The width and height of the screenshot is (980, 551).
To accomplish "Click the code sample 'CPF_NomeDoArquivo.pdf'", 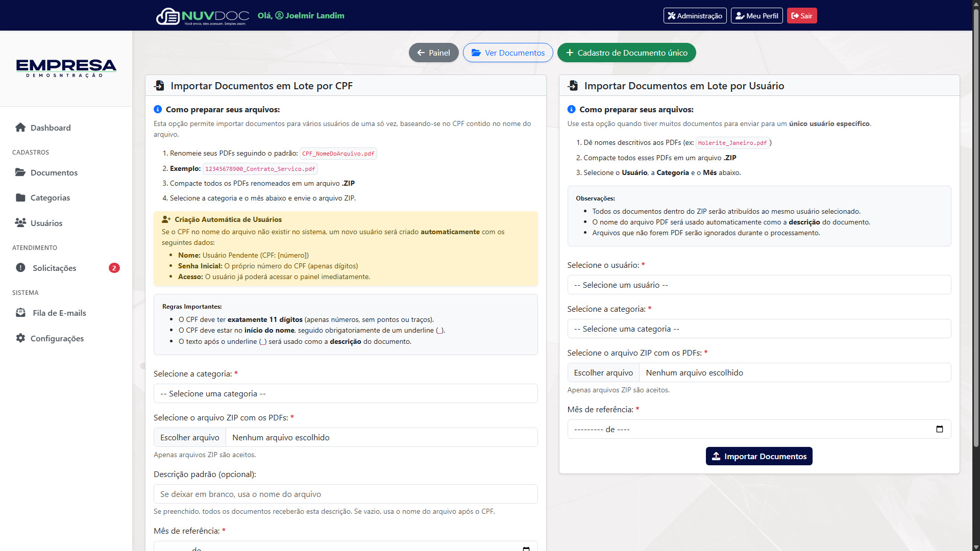I will tap(338, 154).
